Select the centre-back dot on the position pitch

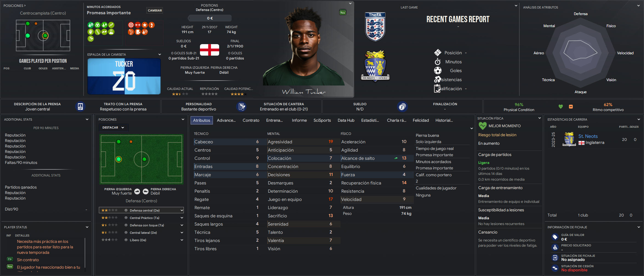tap(119, 159)
